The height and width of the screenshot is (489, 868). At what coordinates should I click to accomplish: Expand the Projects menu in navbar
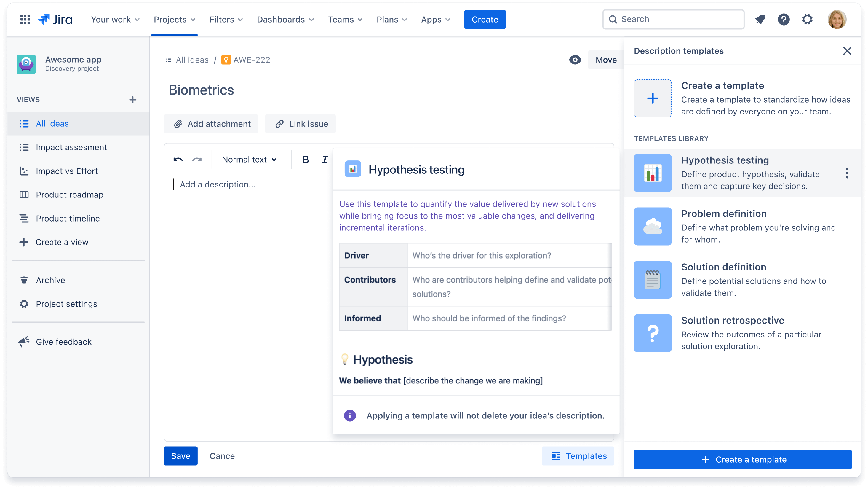pyautogui.click(x=173, y=19)
